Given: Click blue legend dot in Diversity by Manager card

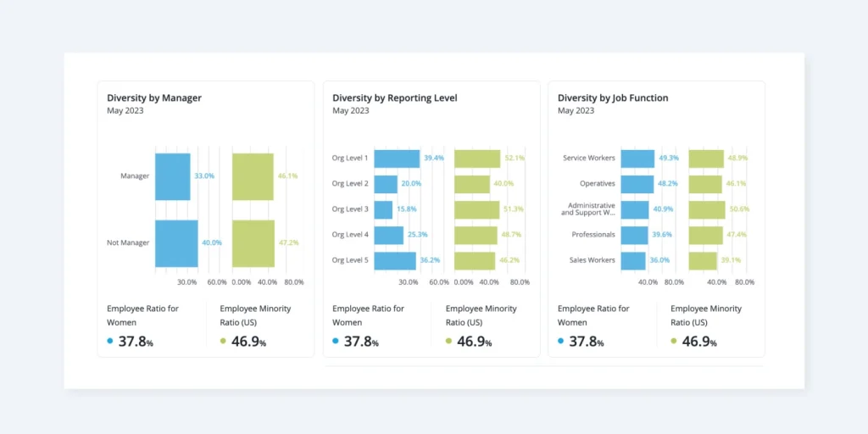Looking at the screenshot, I should tap(110, 342).
